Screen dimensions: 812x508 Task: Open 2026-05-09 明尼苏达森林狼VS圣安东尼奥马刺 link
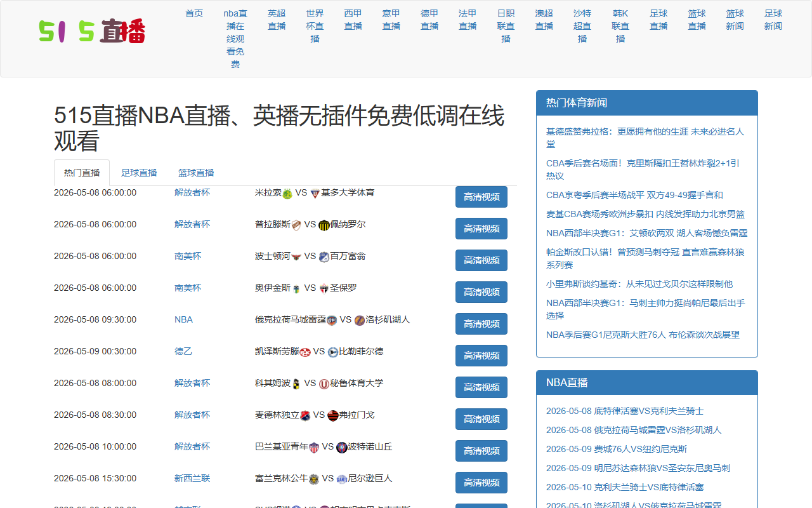coord(638,468)
